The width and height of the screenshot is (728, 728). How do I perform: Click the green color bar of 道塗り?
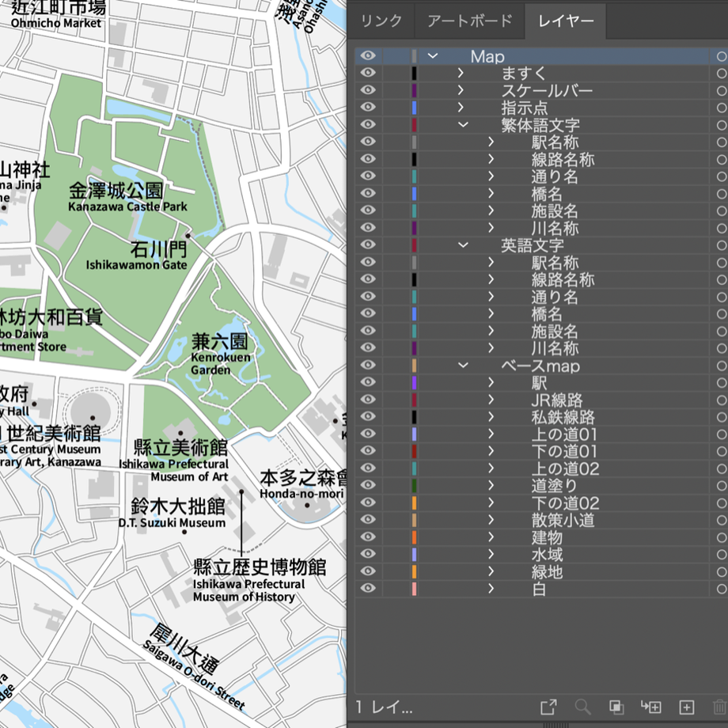[414, 486]
